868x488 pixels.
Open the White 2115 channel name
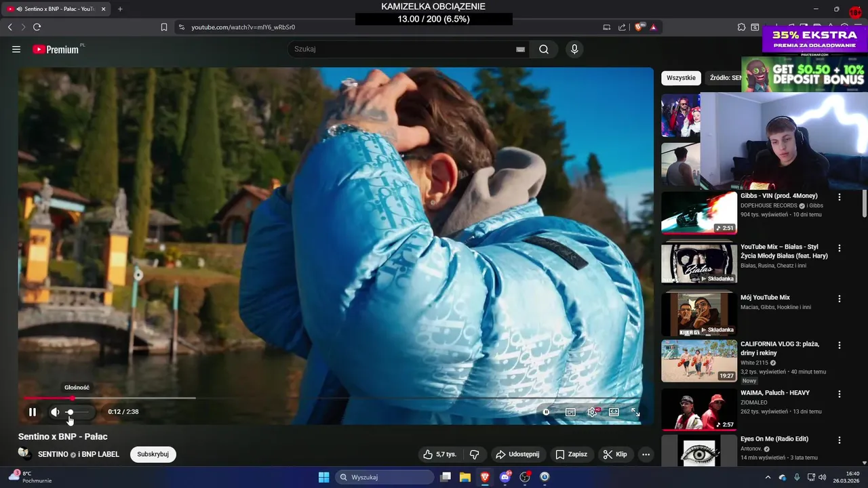(754, 363)
